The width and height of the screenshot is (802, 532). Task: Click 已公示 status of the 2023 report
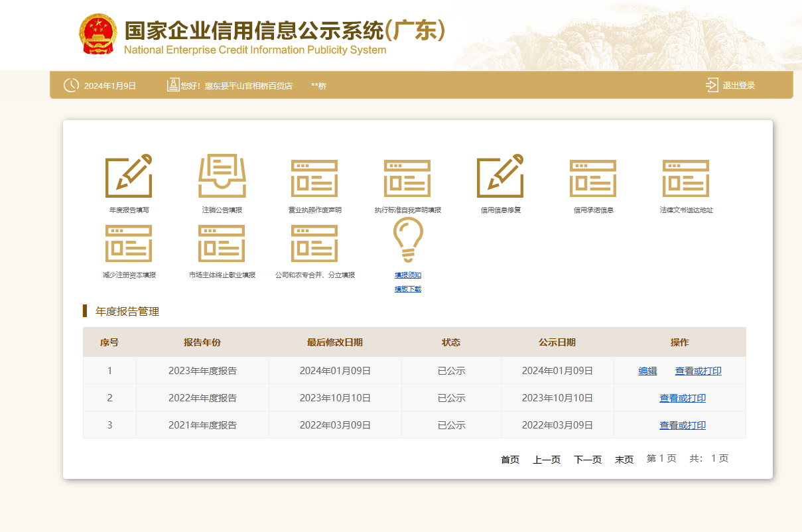point(451,371)
